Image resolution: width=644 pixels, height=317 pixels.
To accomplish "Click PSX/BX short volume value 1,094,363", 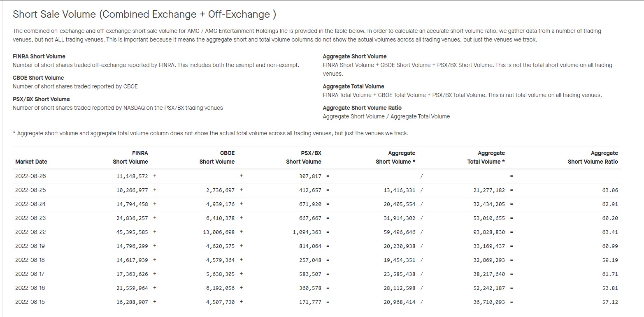I will point(307,232).
